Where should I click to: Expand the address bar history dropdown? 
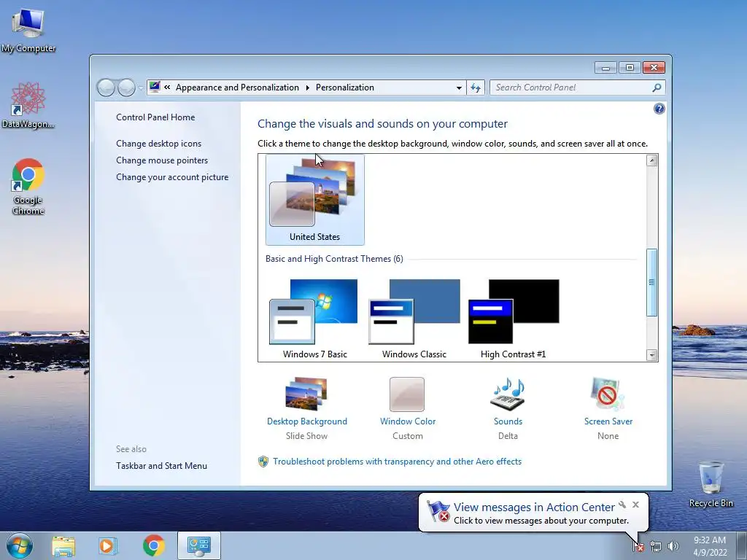pyautogui.click(x=459, y=87)
